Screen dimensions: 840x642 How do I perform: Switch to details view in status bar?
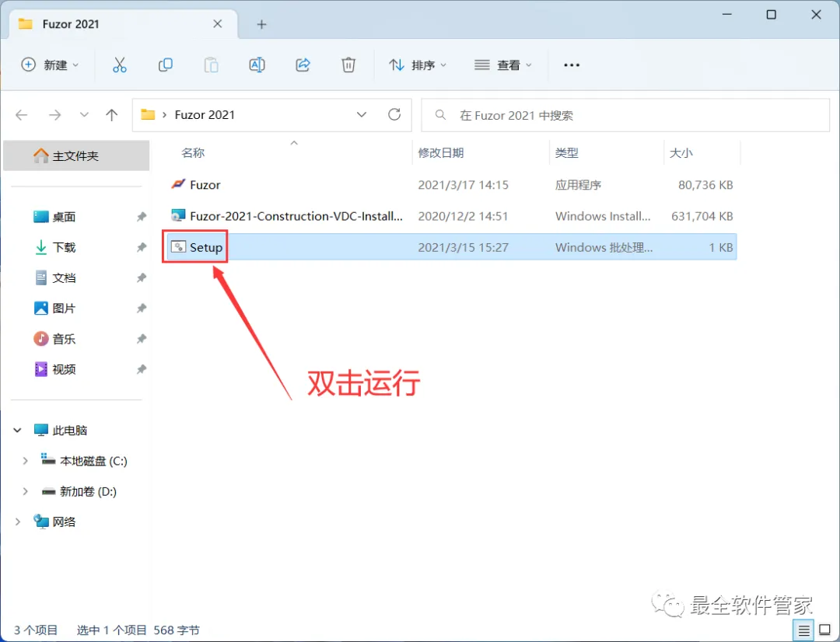[x=803, y=630]
